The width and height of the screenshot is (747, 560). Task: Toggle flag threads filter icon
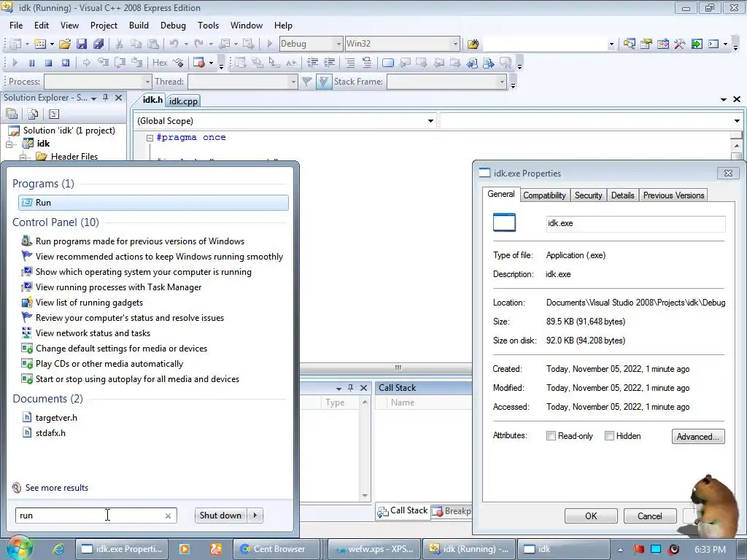coord(307,82)
